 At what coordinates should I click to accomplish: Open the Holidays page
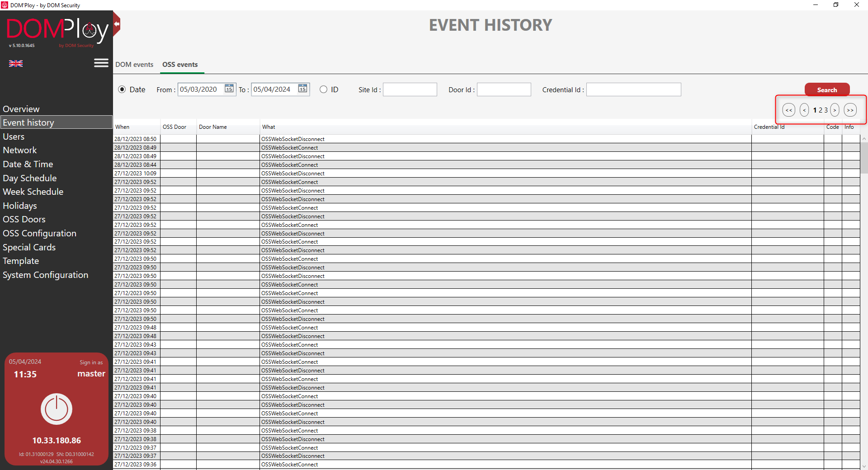click(20, 206)
